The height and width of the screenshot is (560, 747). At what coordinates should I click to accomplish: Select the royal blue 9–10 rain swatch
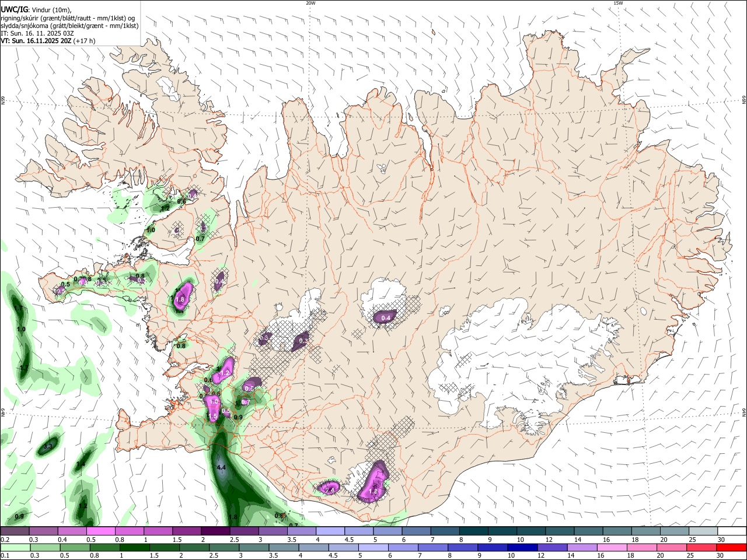492,548
